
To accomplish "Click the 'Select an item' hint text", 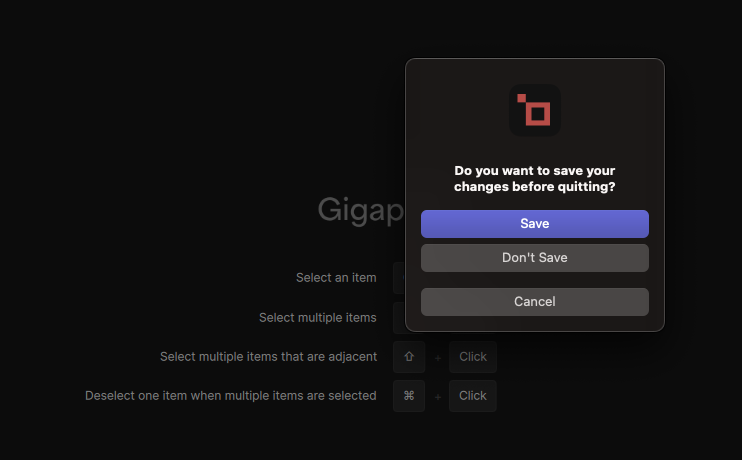I will pyautogui.click(x=336, y=278).
